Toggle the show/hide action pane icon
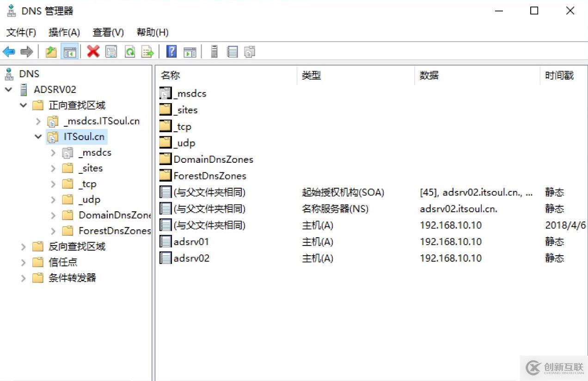 click(x=190, y=52)
